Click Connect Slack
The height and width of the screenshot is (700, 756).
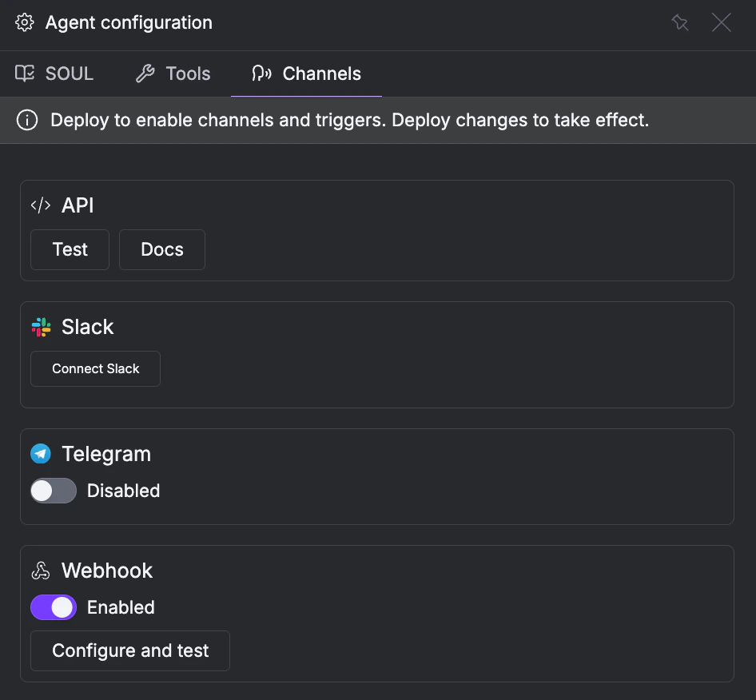coord(95,368)
